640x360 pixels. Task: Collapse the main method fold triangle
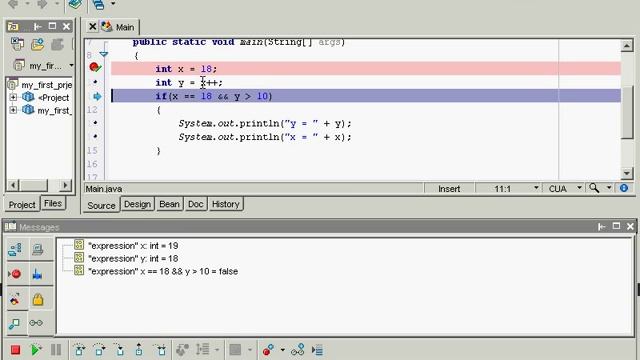point(104,54)
